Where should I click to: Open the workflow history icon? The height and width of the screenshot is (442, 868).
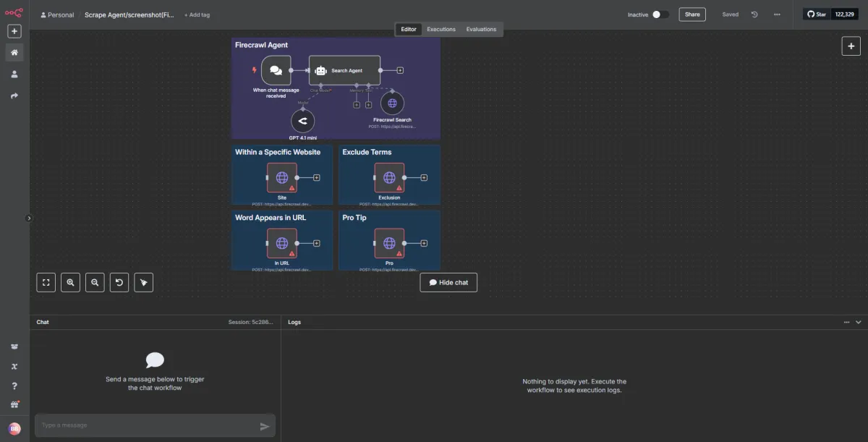click(x=754, y=14)
